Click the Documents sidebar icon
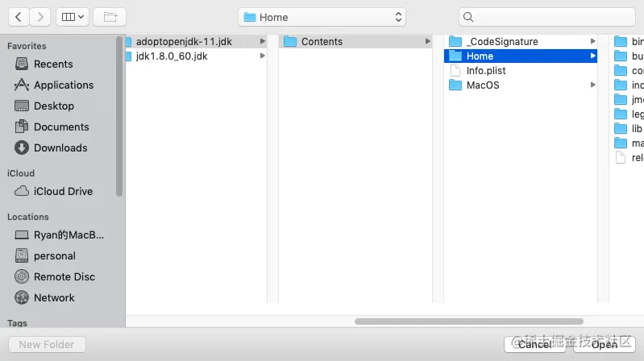The width and height of the screenshot is (644, 361). [22, 127]
